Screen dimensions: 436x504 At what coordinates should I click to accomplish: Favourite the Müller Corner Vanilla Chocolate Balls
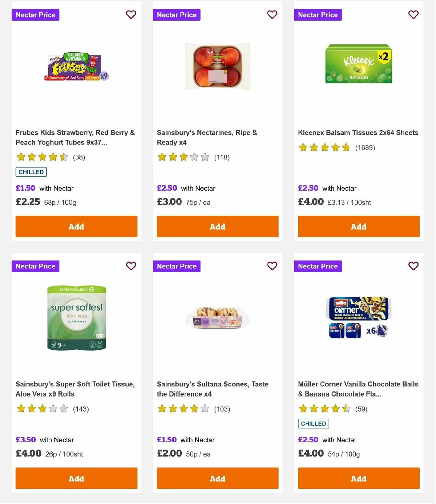pos(413,266)
